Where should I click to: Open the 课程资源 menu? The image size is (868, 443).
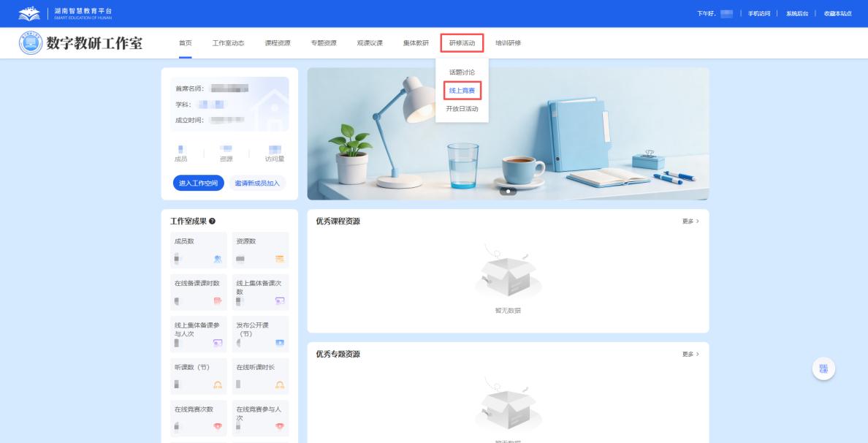pos(278,42)
